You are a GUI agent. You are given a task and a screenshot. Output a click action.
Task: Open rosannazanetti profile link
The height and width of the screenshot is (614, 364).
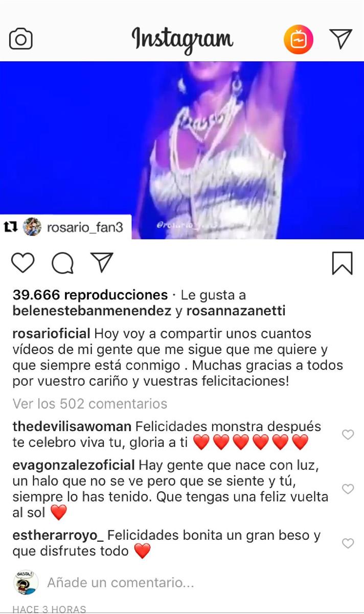point(236,311)
